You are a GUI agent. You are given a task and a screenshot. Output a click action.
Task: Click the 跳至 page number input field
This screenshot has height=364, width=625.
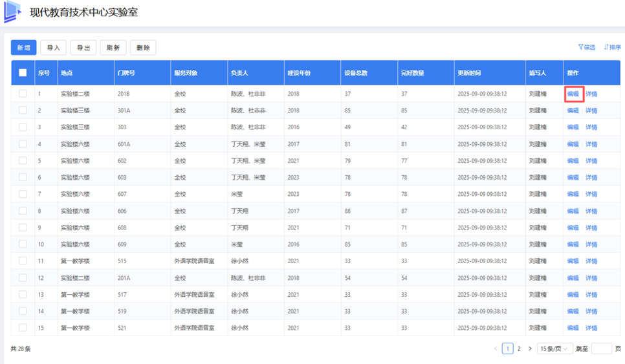601,348
